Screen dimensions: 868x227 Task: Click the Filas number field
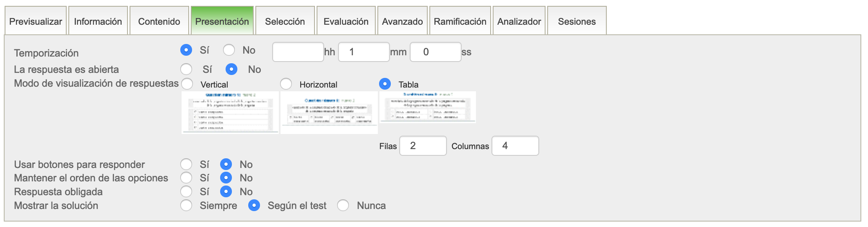(423, 146)
